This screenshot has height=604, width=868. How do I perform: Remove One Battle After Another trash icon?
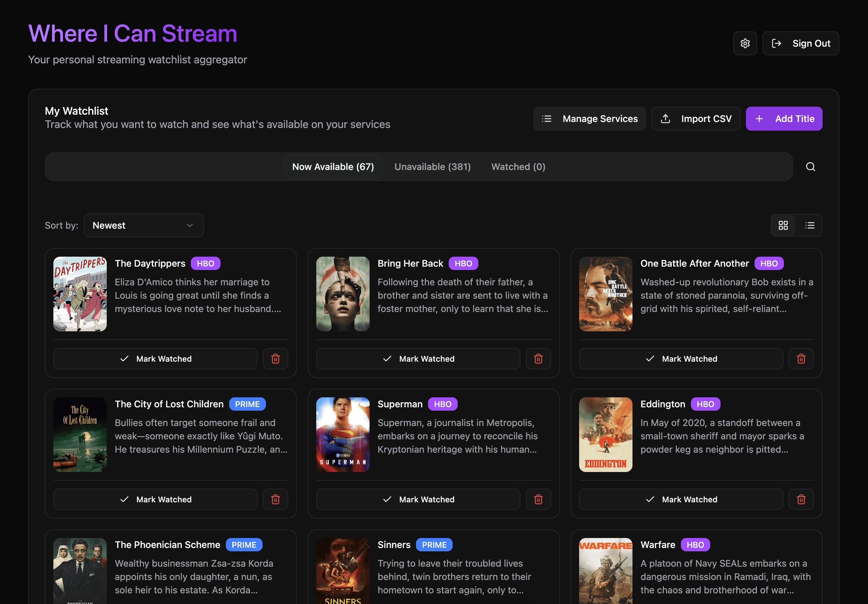[x=801, y=358]
